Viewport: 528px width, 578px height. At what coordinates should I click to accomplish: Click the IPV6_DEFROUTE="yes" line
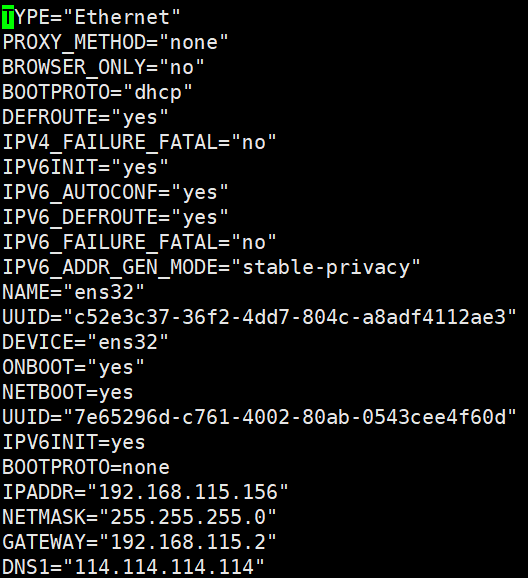115,217
